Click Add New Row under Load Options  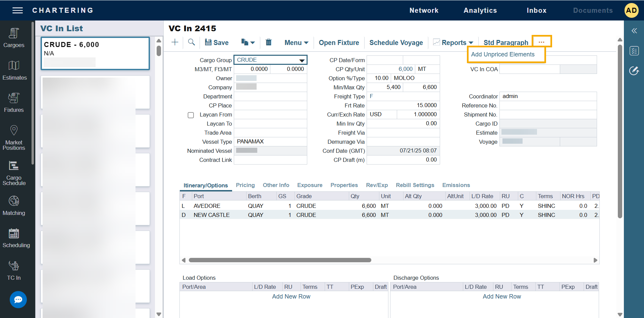coord(291,297)
